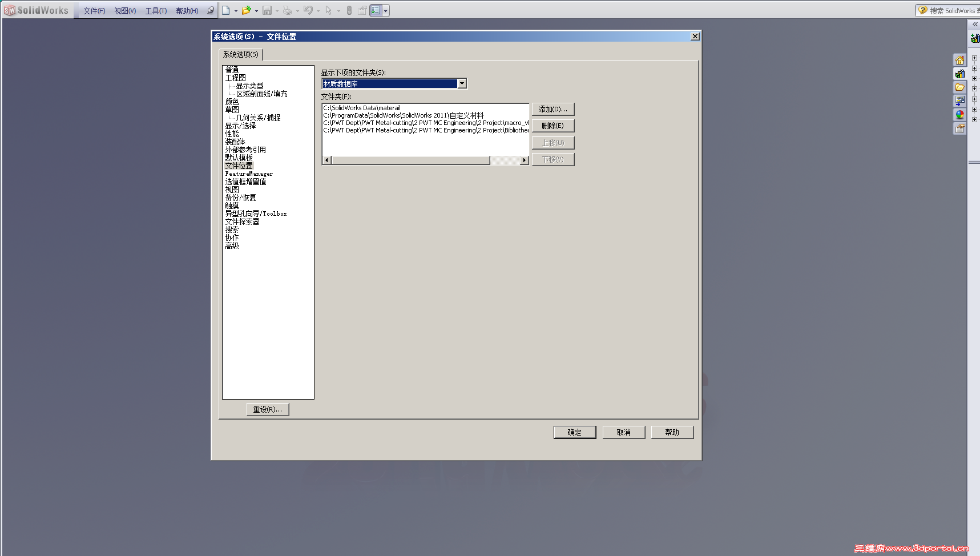Screen dimensions: 980x556
Task: Click the 删除(E) button
Action: point(553,126)
